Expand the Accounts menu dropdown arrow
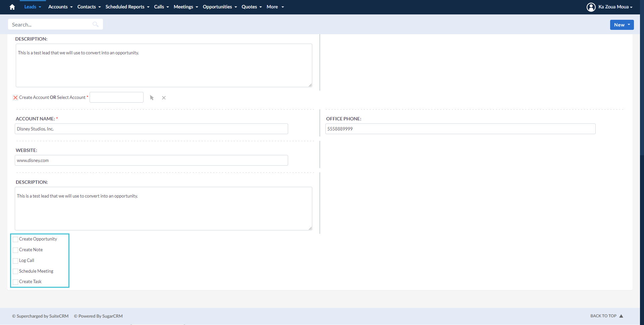 71,7
